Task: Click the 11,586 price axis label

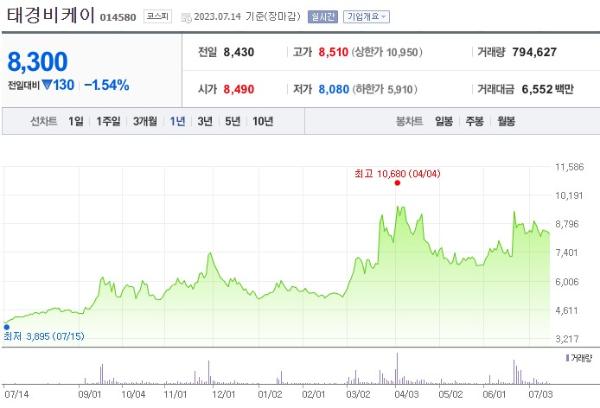Action: pyautogui.click(x=569, y=167)
